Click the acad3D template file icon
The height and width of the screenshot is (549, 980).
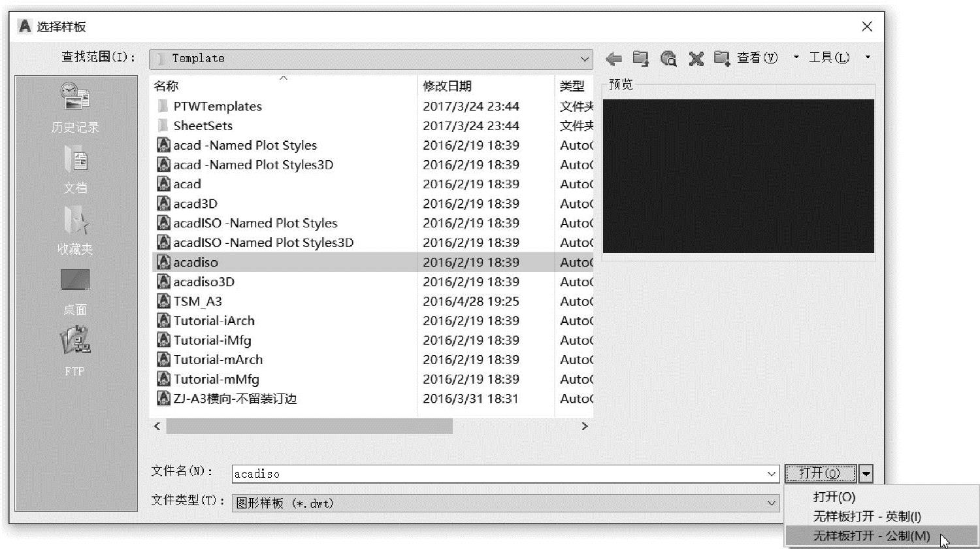click(x=164, y=204)
